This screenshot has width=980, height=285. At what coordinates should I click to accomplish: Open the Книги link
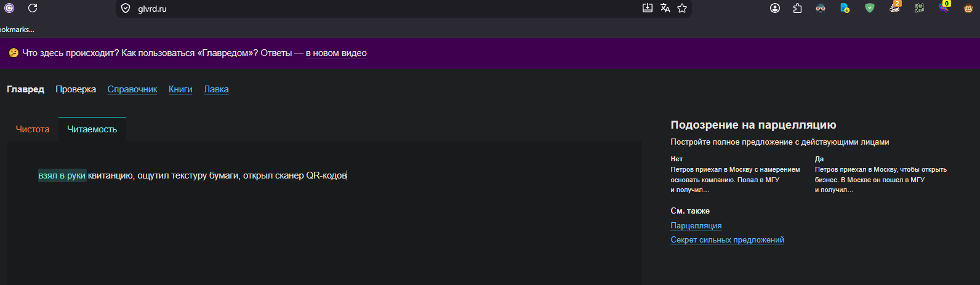(x=180, y=89)
